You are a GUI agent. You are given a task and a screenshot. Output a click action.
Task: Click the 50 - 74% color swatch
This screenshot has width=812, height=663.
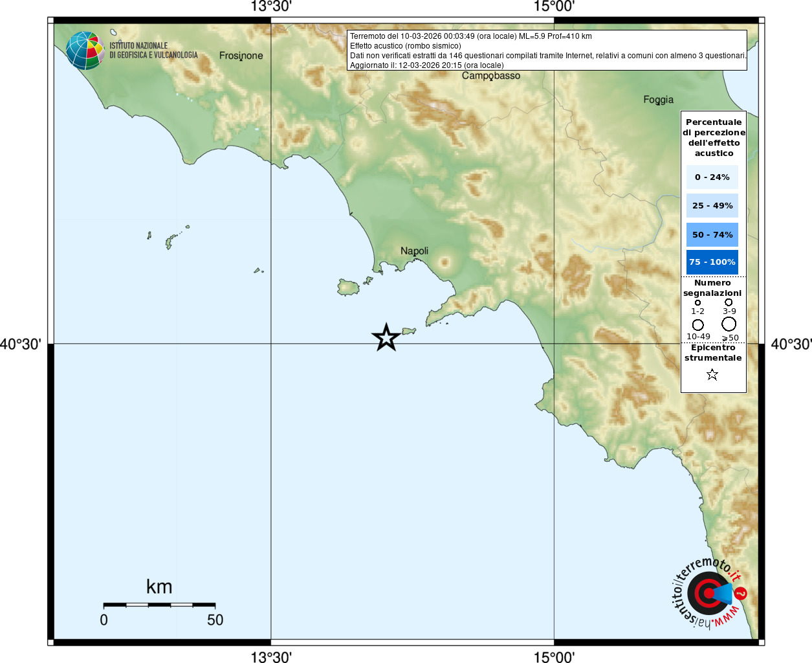[712, 234]
